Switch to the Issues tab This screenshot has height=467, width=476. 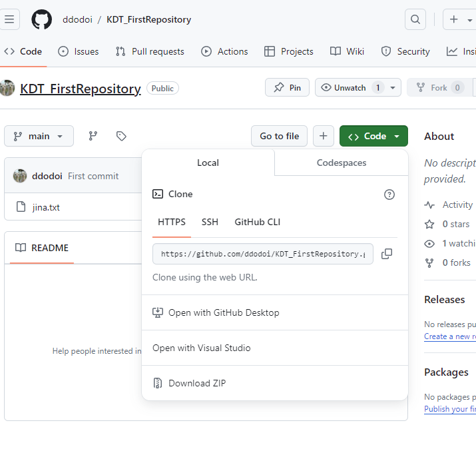[x=79, y=51]
